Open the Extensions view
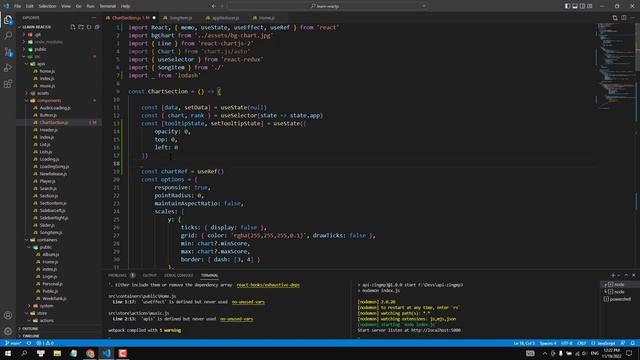The width and height of the screenshot is (640, 360). click(x=8, y=84)
